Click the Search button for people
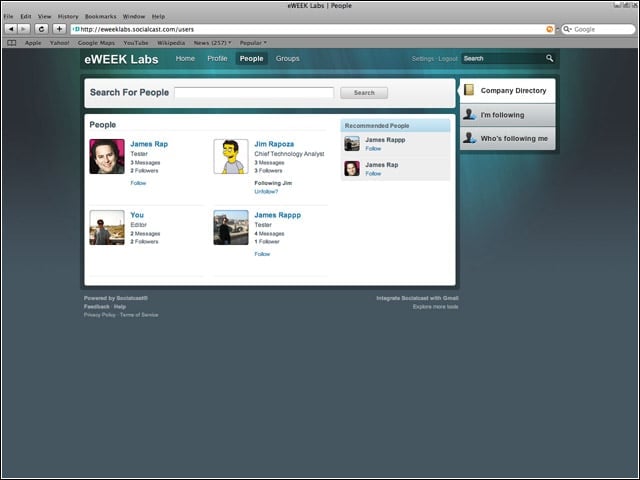The height and width of the screenshot is (480, 640). click(x=364, y=93)
